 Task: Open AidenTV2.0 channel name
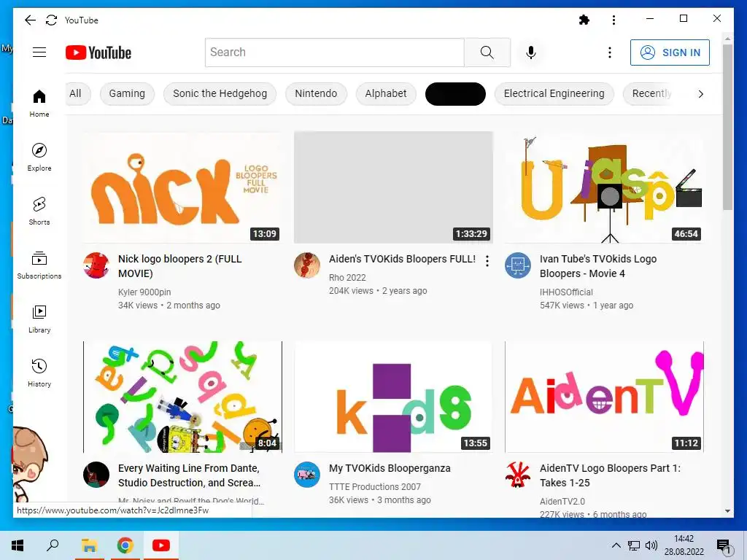pyautogui.click(x=562, y=502)
